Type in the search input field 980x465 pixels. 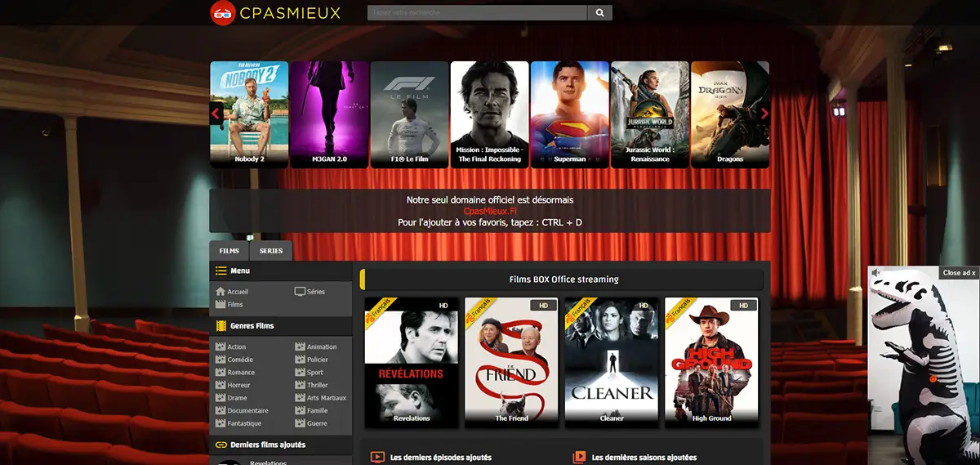tap(477, 13)
